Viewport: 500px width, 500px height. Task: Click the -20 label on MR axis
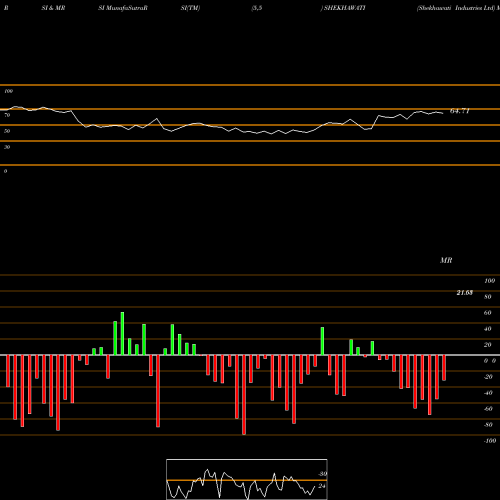point(488,377)
